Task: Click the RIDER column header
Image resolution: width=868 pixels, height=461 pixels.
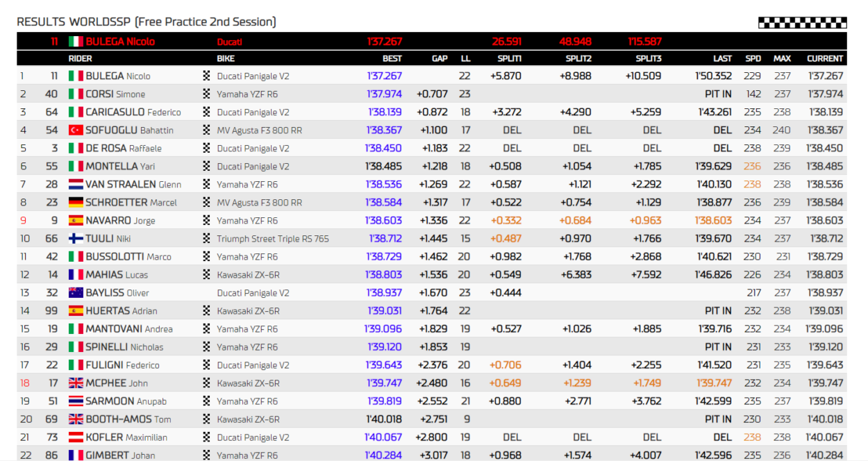Action: 80,58
